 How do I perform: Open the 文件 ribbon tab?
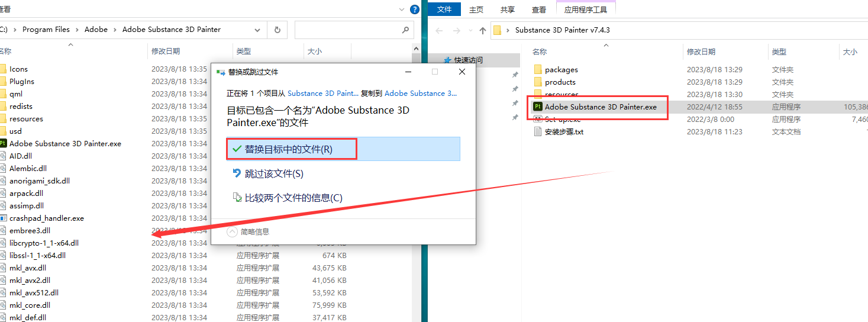pos(444,9)
